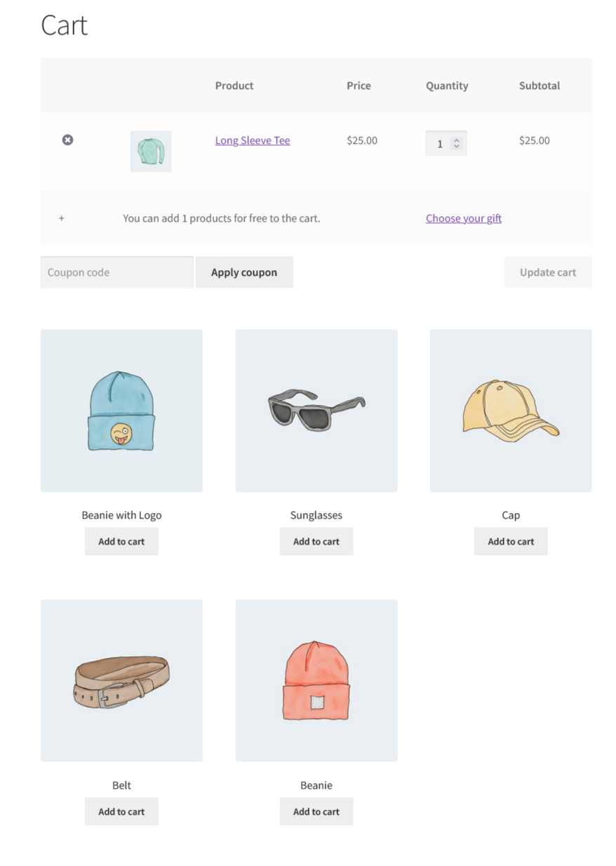Open the Long Sleeve Tee product link
This screenshot has width=616, height=866.
pos(253,140)
